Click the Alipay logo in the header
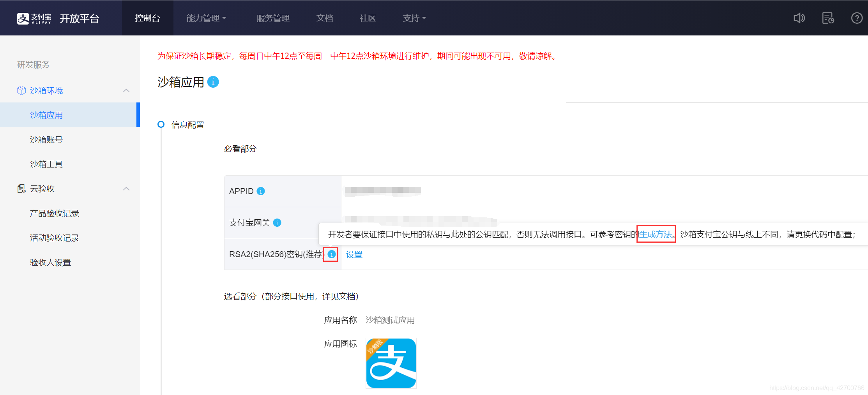 [x=34, y=18]
